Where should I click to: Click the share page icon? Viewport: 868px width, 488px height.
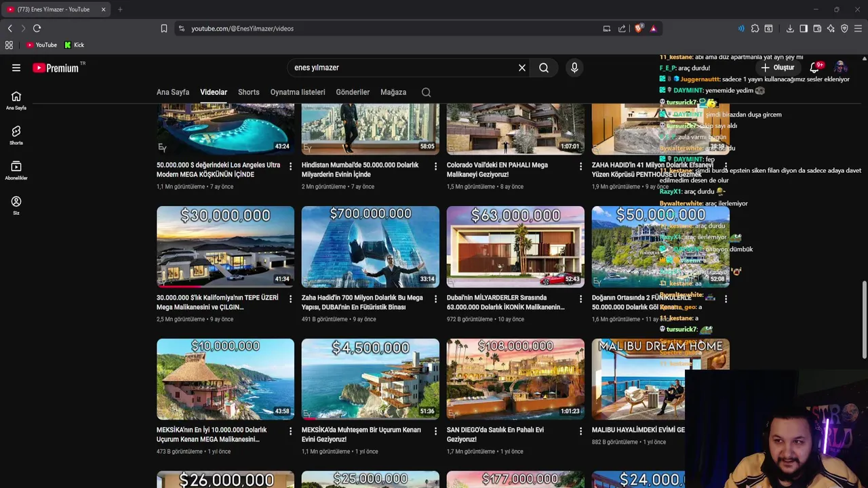[622, 28]
